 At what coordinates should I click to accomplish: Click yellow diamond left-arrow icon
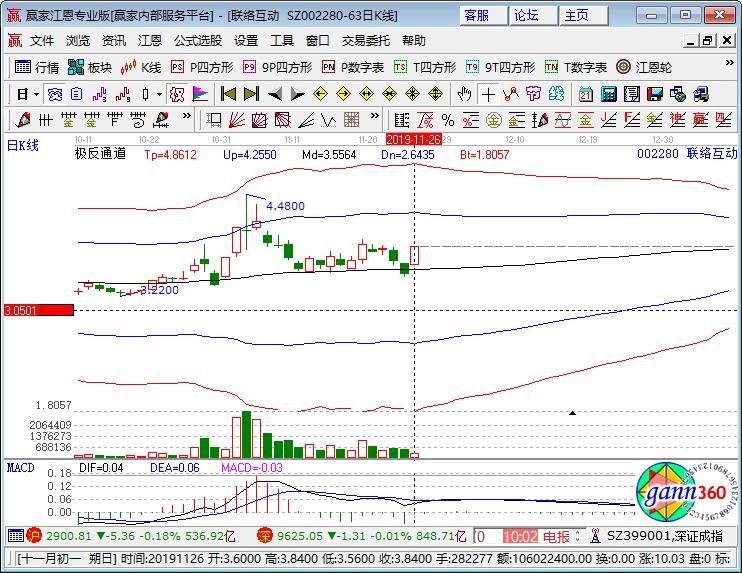pos(320,94)
